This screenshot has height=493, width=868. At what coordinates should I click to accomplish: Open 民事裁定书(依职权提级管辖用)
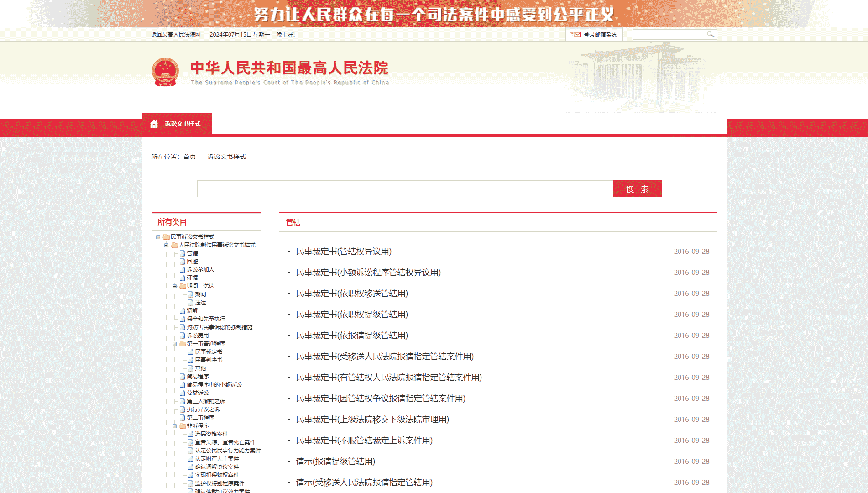click(x=352, y=315)
